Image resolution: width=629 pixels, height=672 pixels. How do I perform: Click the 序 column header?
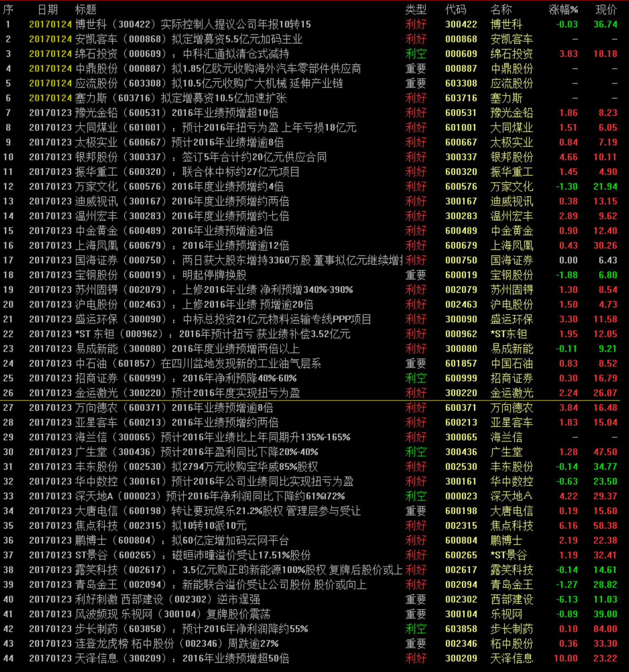[x=8, y=9]
